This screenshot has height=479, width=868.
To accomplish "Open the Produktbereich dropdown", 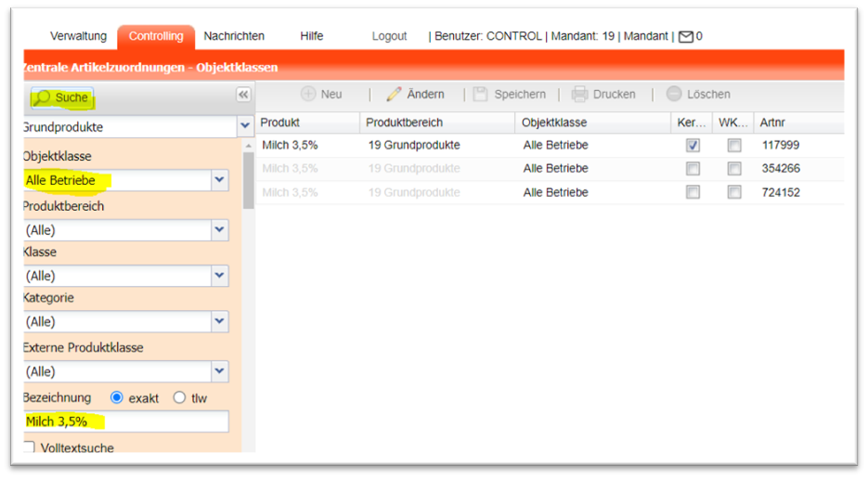I will tap(219, 229).
